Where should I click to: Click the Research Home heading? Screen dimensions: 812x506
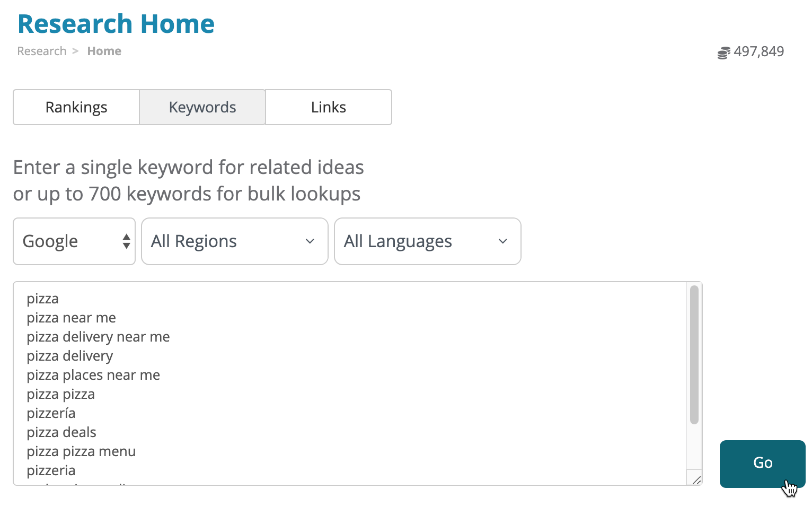pos(116,23)
